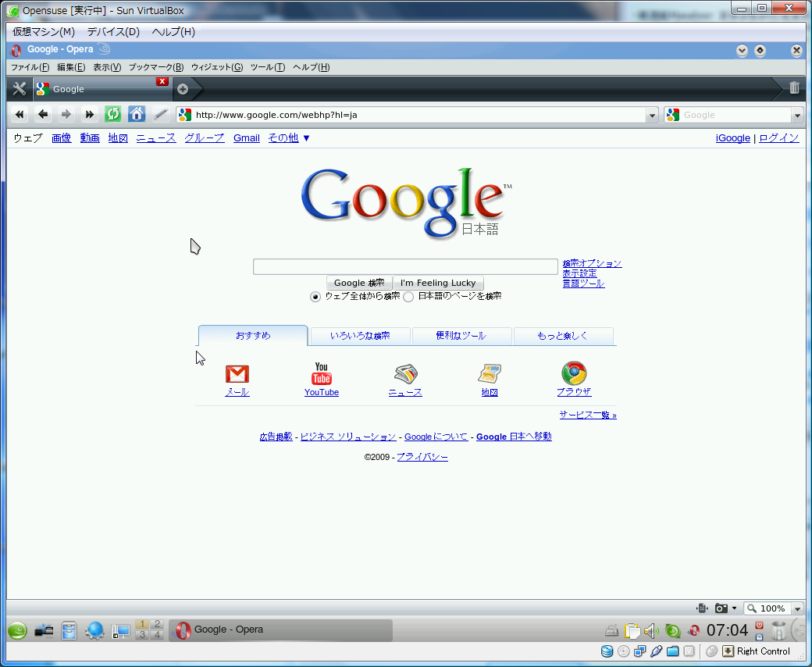
Task: Click the globe icon in taskbar
Action: click(94, 630)
